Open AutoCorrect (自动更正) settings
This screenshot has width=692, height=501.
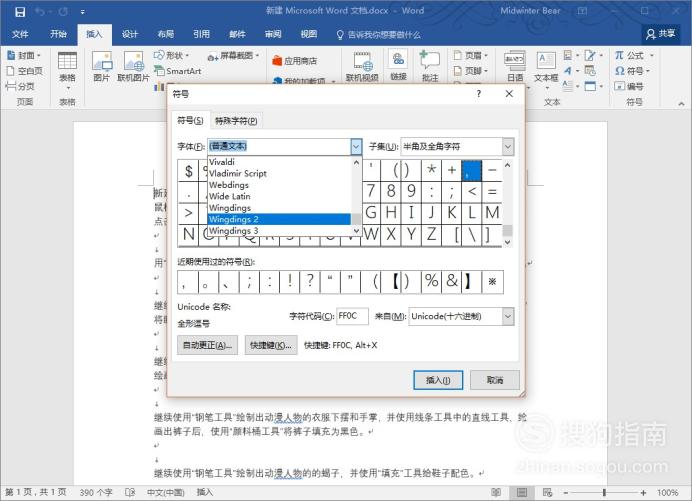(x=207, y=345)
